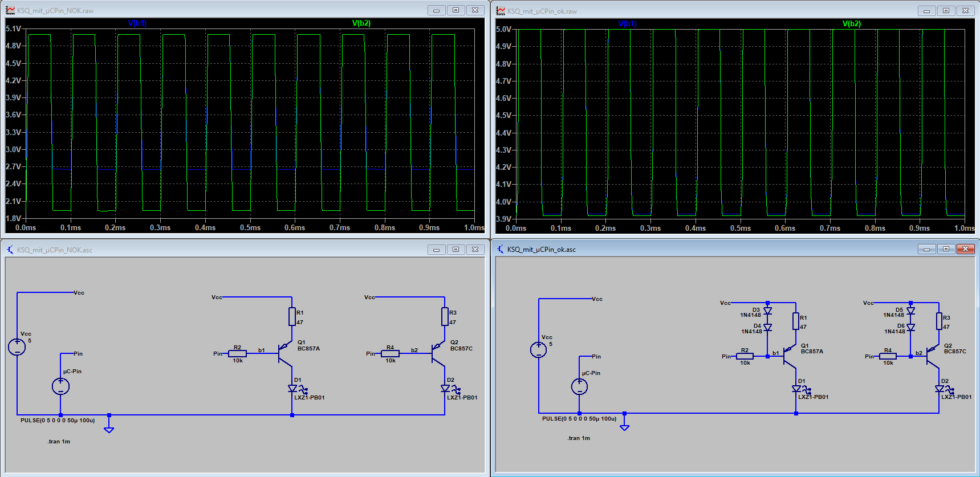Image resolution: width=980 pixels, height=477 pixels.
Task: Click the b1 net label in ok.asc schematic
Action: click(776, 353)
